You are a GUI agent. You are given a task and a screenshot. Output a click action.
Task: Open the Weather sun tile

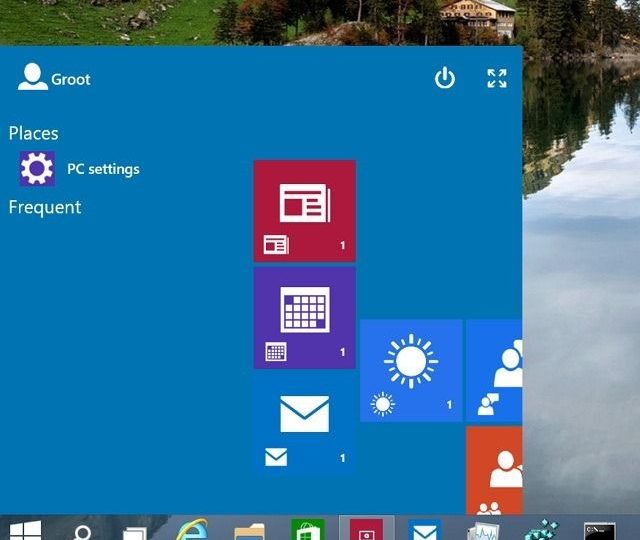pyautogui.click(x=410, y=370)
